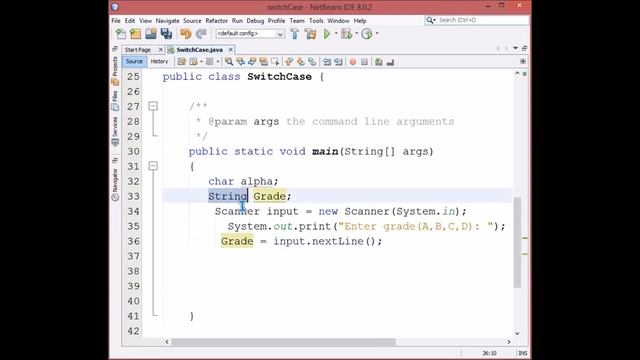Click the Undo arrow icon

tap(186, 34)
